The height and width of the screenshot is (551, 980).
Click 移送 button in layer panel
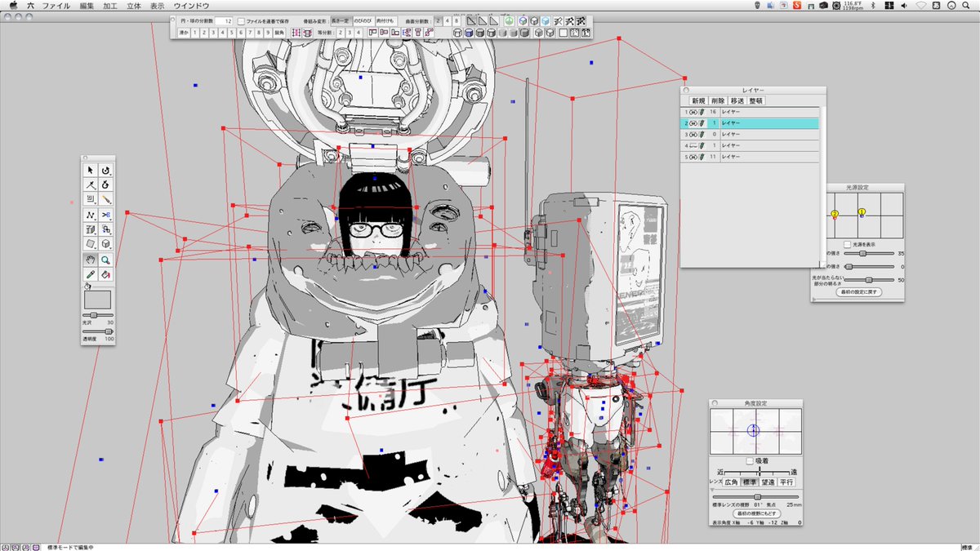click(737, 100)
